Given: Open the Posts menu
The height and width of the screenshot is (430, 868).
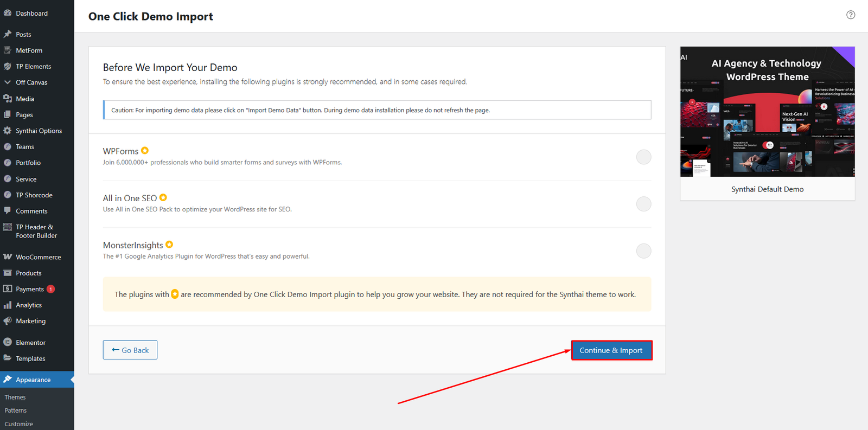Looking at the screenshot, I should (x=37, y=34).
